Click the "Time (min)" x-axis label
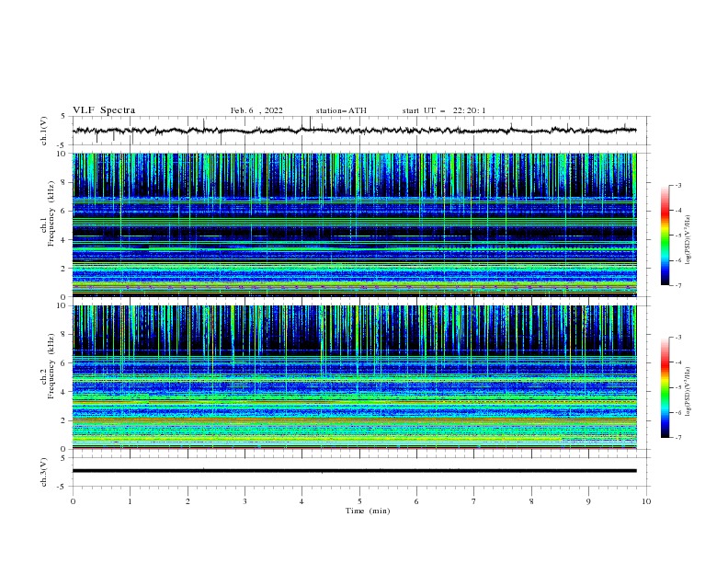The width and height of the screenshot is (728, 563). [368, 511]
